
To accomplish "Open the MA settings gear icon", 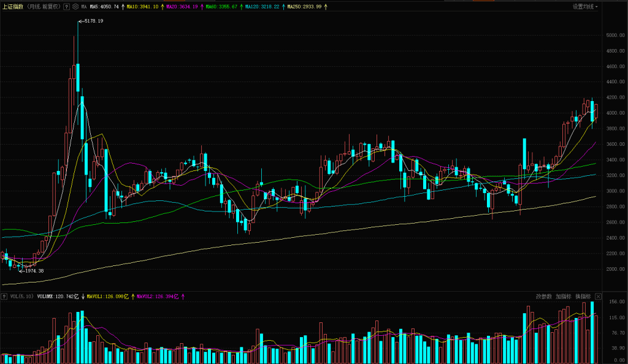I will click(x=75, y=7).
